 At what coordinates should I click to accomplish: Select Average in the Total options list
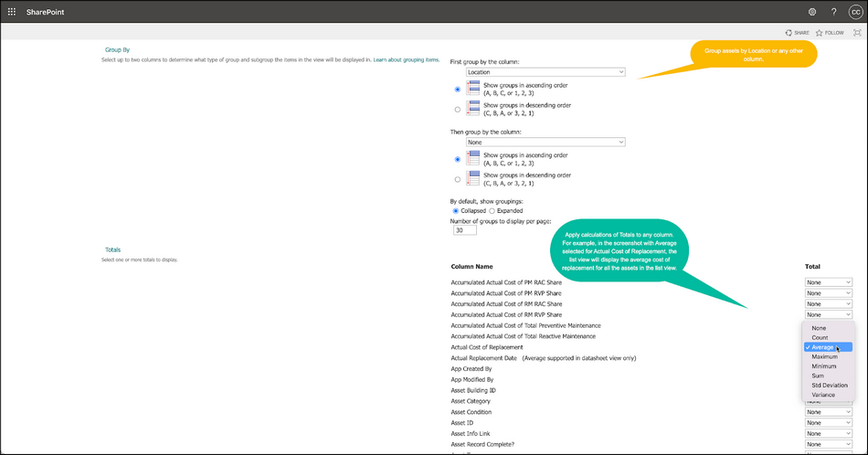[x=828, y=347]
